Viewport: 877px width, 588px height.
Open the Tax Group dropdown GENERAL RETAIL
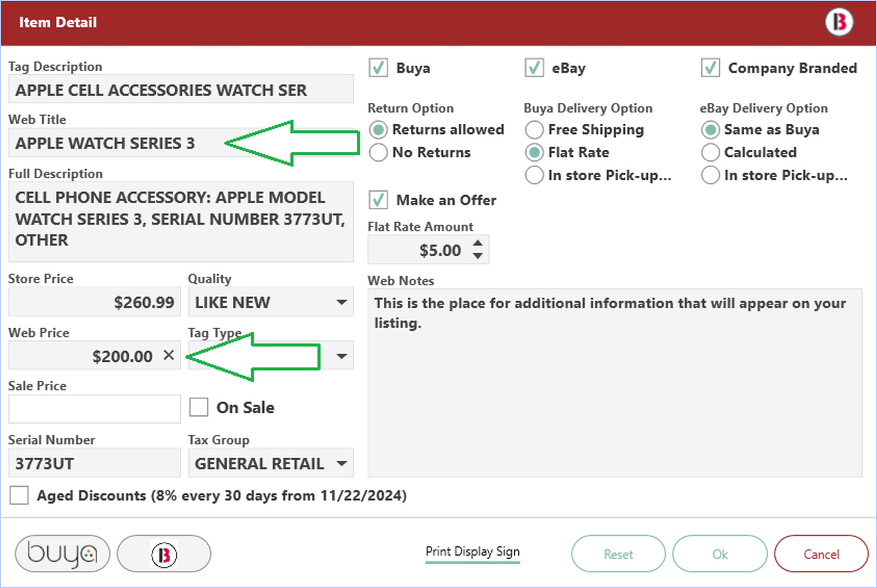pos(270,463)
